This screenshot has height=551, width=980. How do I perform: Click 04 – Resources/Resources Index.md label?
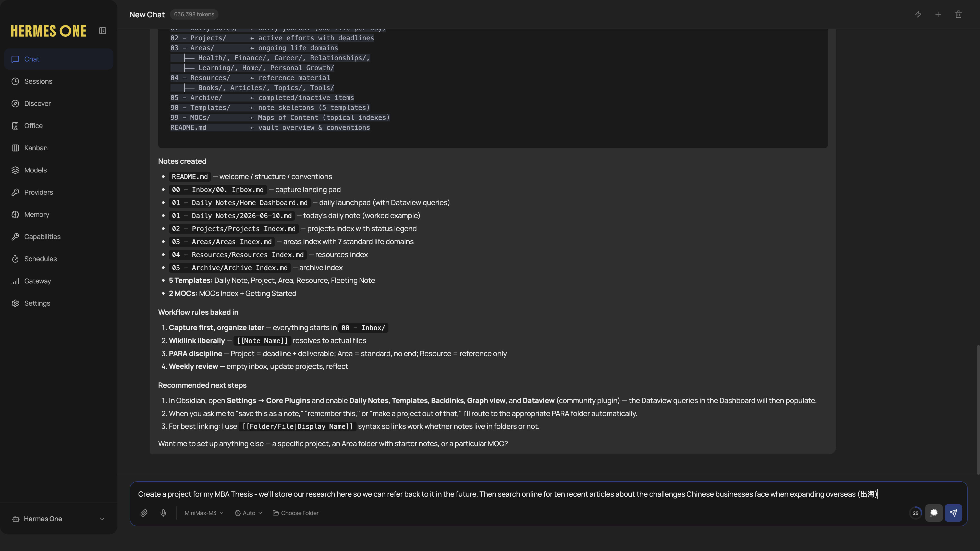(x=238, y=255)
